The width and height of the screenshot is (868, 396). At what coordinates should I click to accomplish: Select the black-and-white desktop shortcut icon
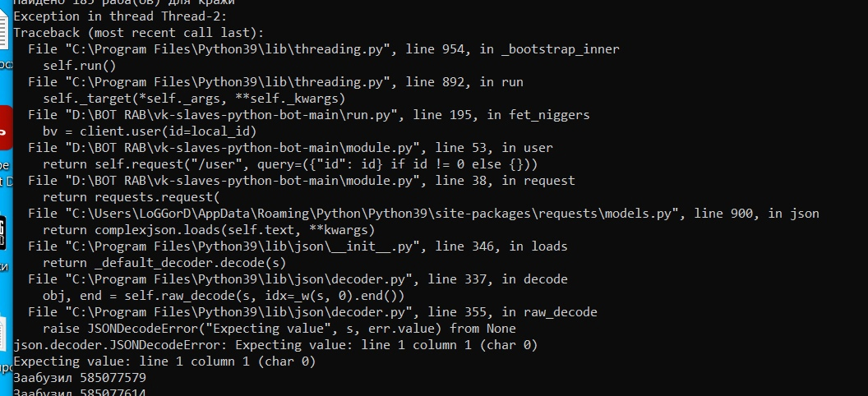[2, 233]
